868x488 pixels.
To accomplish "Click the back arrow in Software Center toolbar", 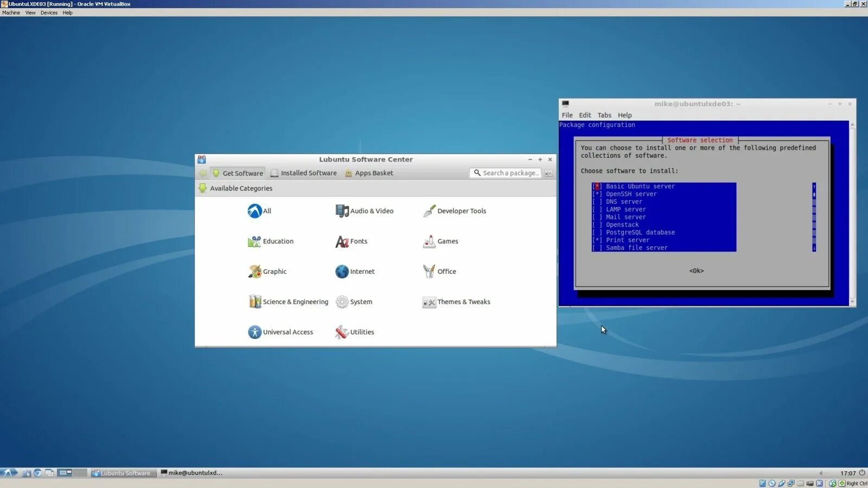I will click(x=203, y=173).
